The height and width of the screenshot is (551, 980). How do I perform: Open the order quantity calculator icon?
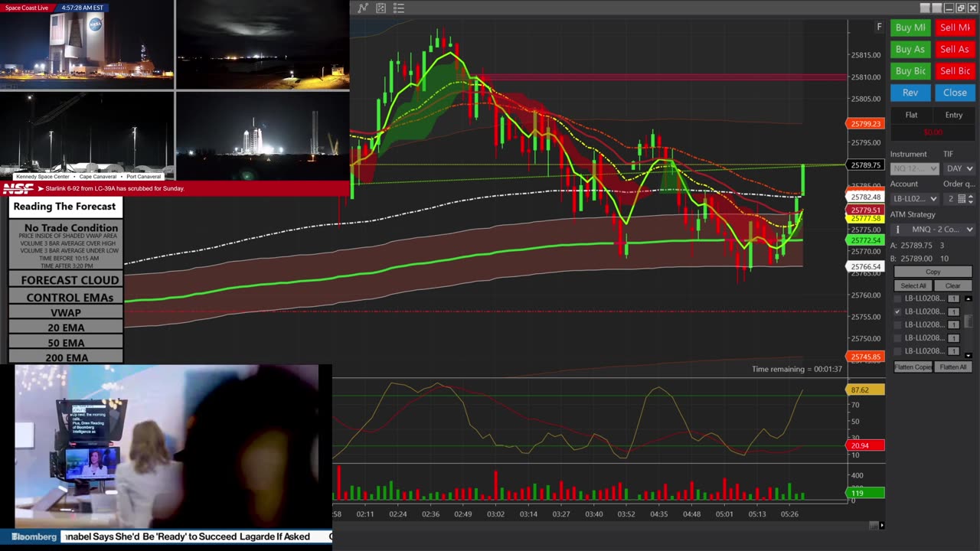pyautogui.click(x=962, y=199)
